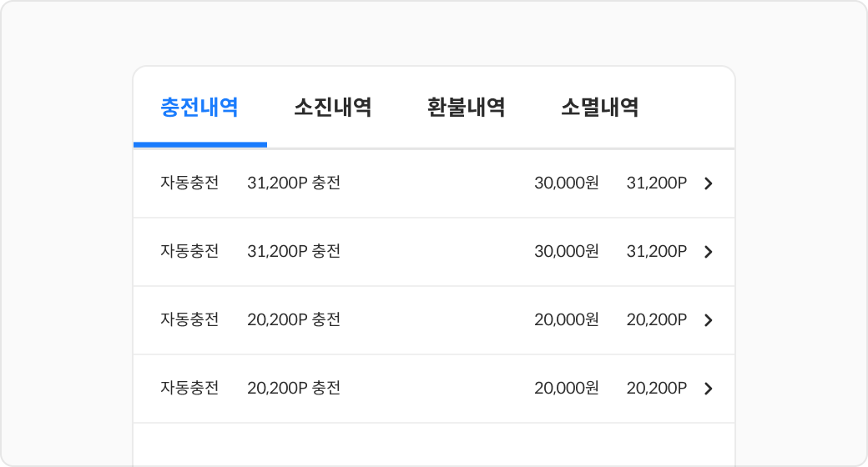This screenshot has width=868, height=467.
Task: Open the first "31,200P 충전" entry description
Action: click(294, 183)
